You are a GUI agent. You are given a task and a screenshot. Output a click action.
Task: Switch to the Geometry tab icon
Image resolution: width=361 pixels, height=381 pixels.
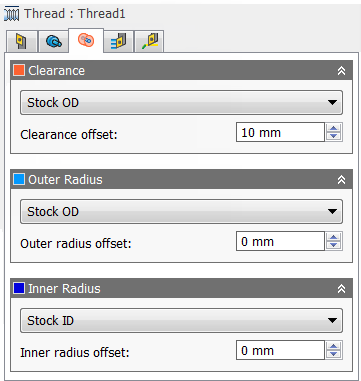point(54,41)
